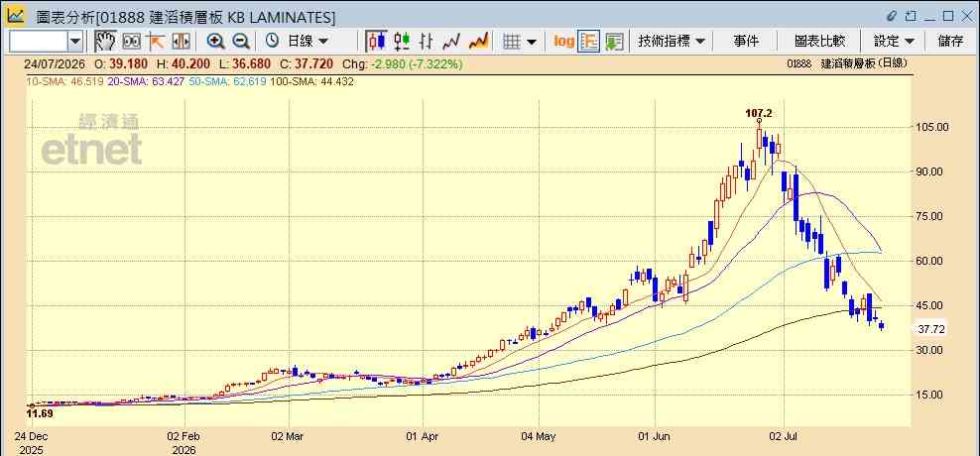Toggle the green volume panel icon
980x456 pixels.
(614, 42)
